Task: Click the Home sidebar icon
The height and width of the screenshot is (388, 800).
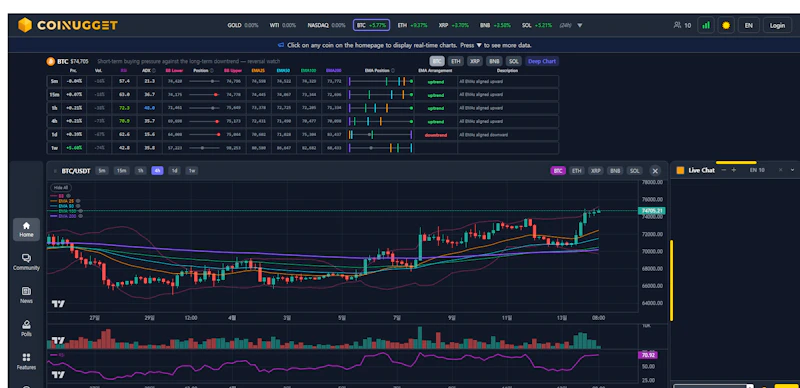Action: click(x=27, y=229)
